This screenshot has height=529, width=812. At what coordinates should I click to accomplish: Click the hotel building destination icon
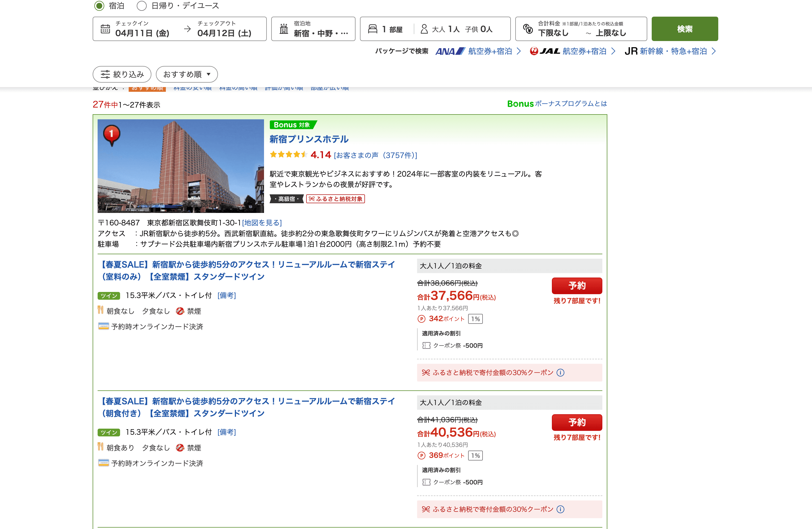[x=283, y=29]
